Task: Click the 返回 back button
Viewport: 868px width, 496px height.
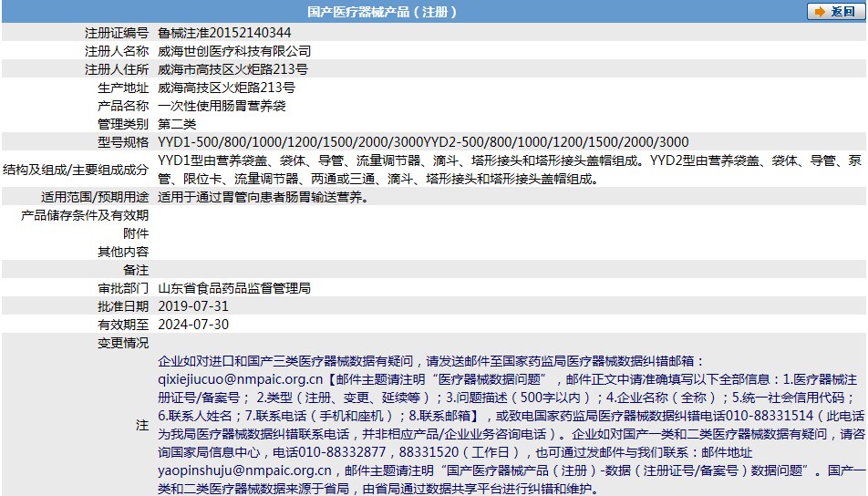Action: click(x=835, y=12)
